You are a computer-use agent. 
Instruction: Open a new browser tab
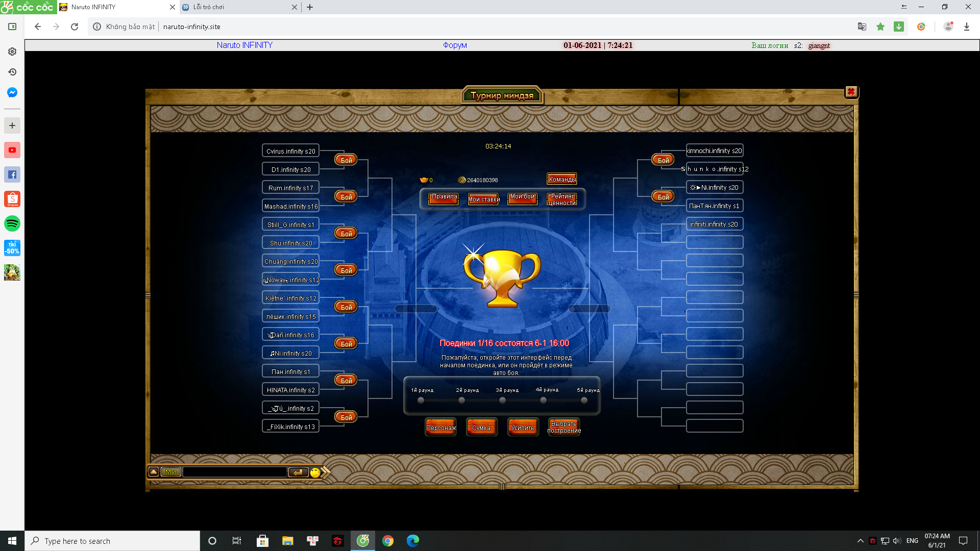(x=310, y=7)
